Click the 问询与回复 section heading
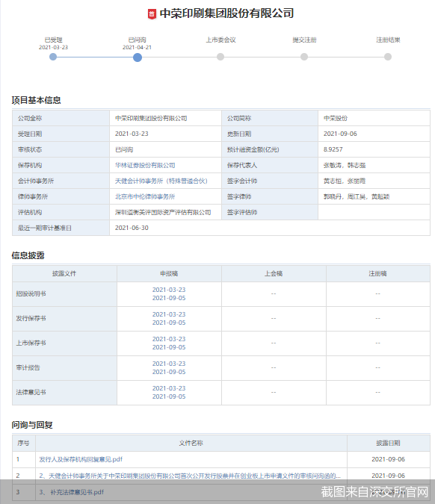The image size is (435, 504). pos(32,425)
